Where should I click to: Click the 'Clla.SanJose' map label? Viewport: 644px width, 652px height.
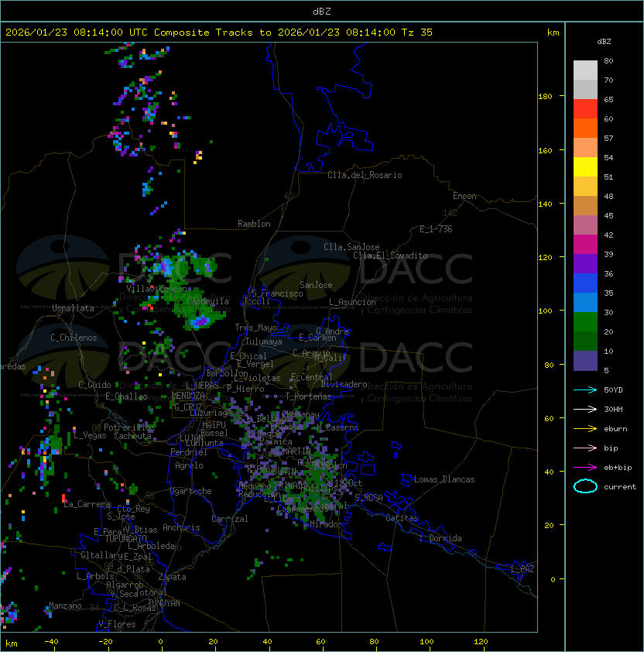pos(351,247)
